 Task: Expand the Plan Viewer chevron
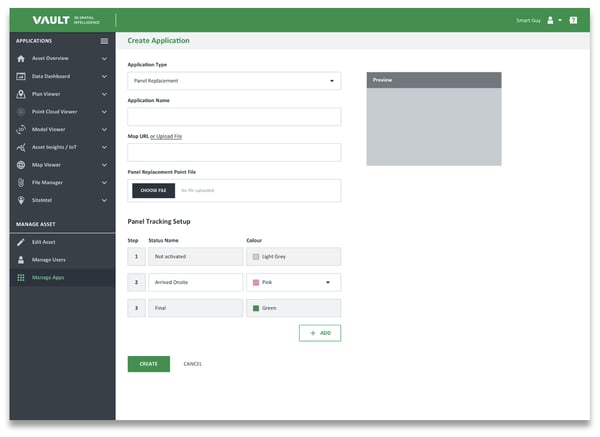point(104,94)
